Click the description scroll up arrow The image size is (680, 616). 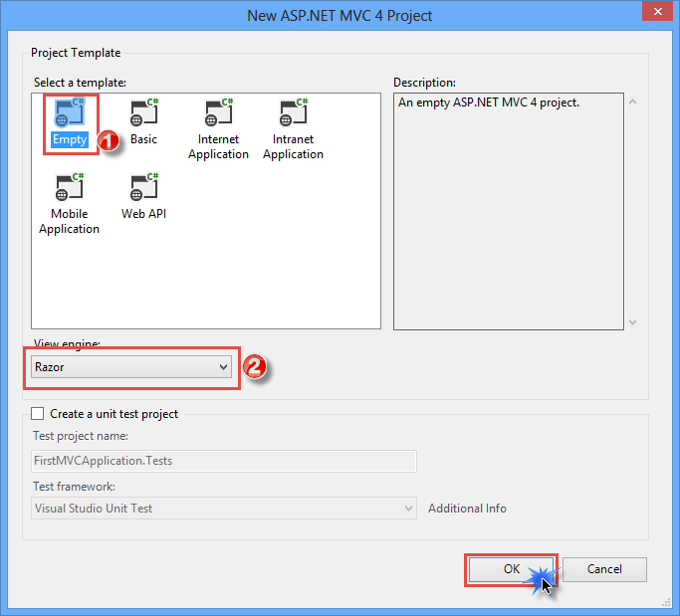[x=633, y=102]
